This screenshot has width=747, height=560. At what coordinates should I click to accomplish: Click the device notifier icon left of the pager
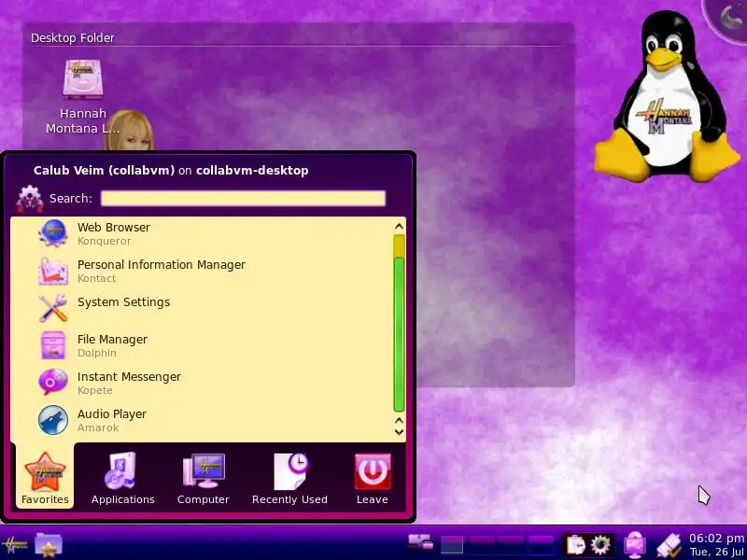tap(421, 543)
